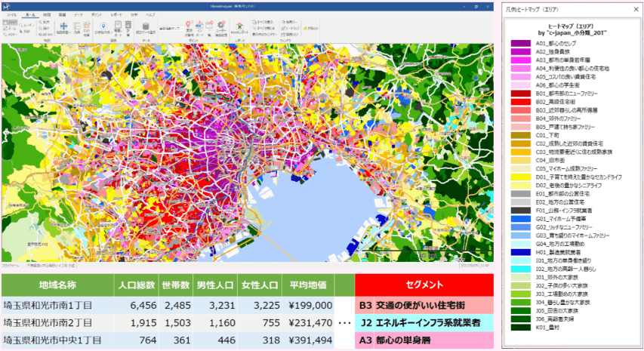Viewport: 644px width, 351px height.
Task: Open the ファイル menu
Action: (x=11, y=15)
